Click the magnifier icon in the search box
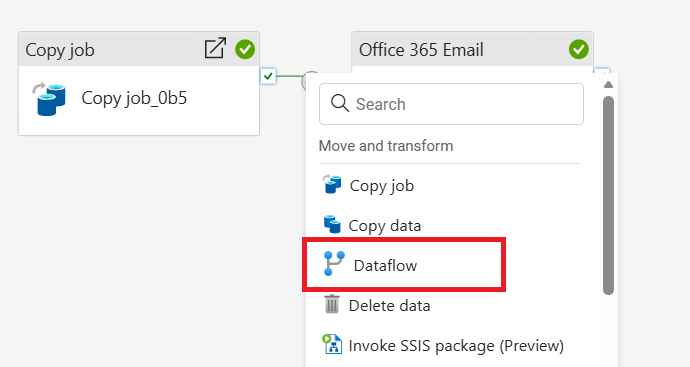690x367 pixels. [x=340, y=104]
